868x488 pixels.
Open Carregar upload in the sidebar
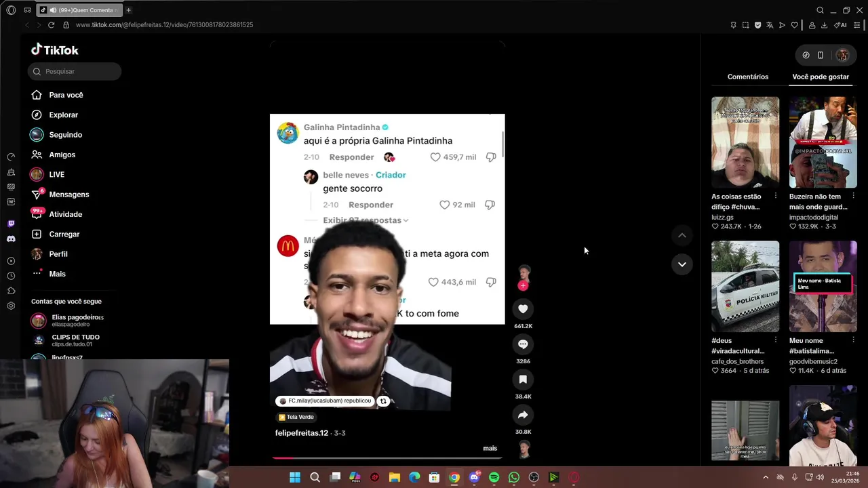[x=56, y=235]
